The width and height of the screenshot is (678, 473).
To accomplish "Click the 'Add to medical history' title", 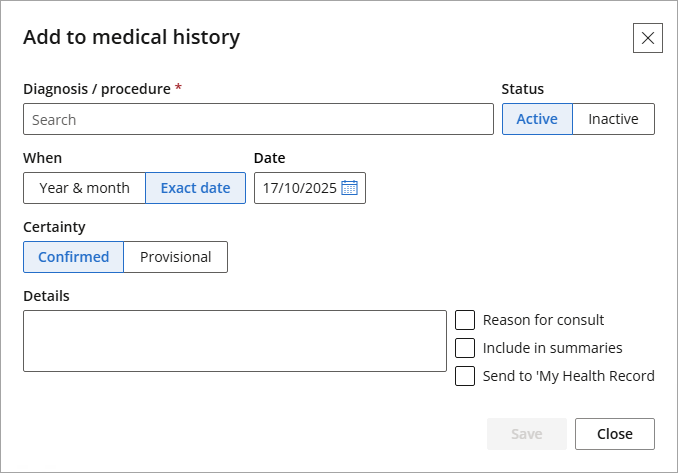I will [131, 38].
